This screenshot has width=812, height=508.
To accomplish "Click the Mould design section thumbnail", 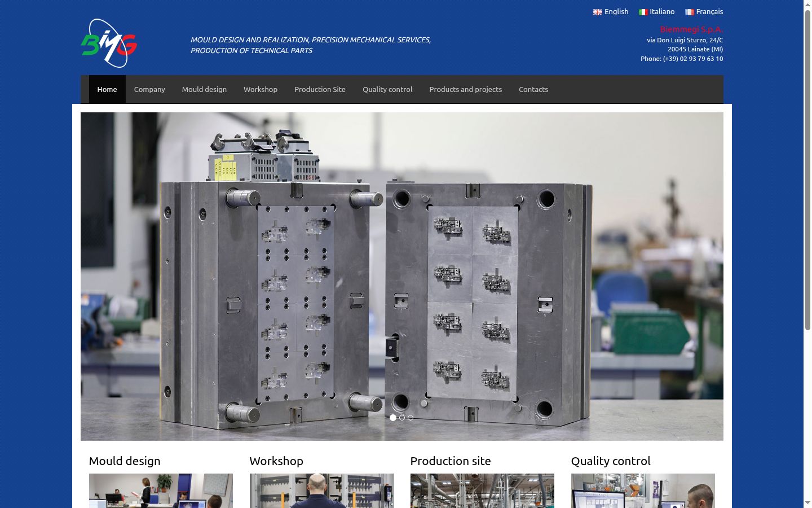I will pos(161,491).
